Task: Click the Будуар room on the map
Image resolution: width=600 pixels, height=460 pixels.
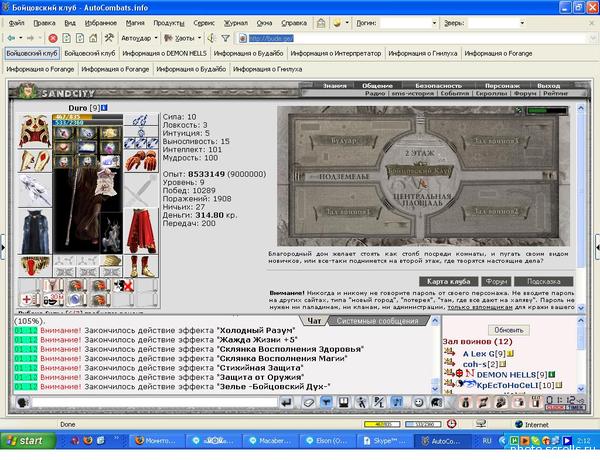Action: (344, 141)
